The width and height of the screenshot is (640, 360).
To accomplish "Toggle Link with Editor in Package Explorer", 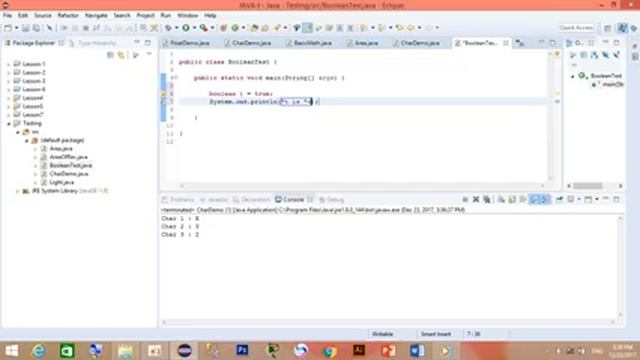I will [121, 55].
